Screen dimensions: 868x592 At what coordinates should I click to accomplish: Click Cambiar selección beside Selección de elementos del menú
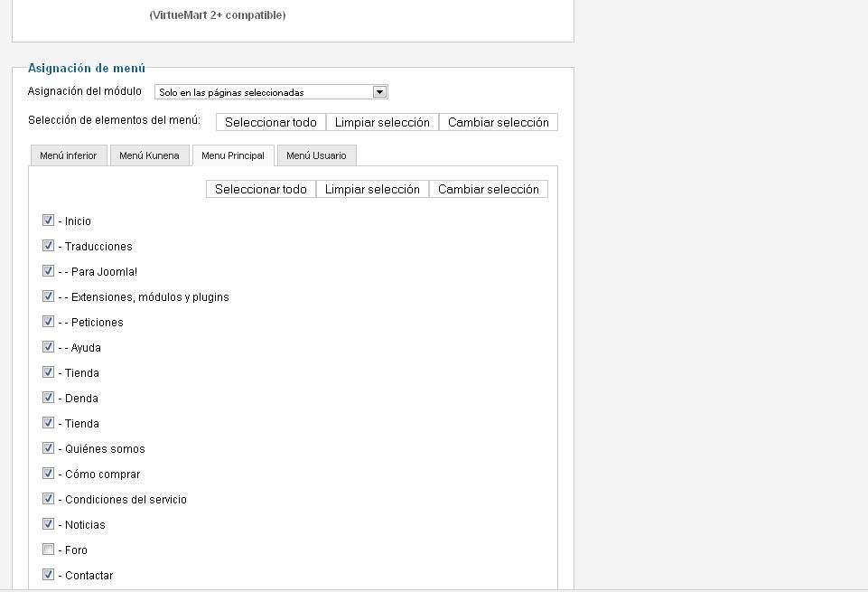pyautogui.click(x=499, y=122)
